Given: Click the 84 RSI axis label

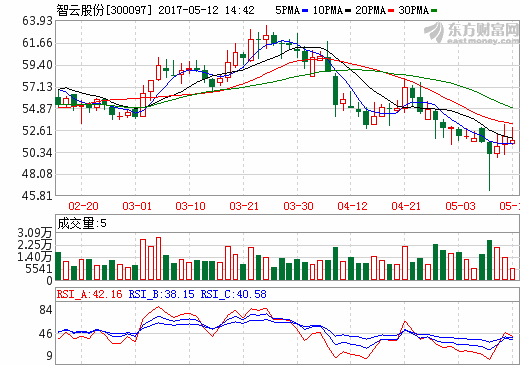Looking at the screenshot, I should tap(46, 310).
